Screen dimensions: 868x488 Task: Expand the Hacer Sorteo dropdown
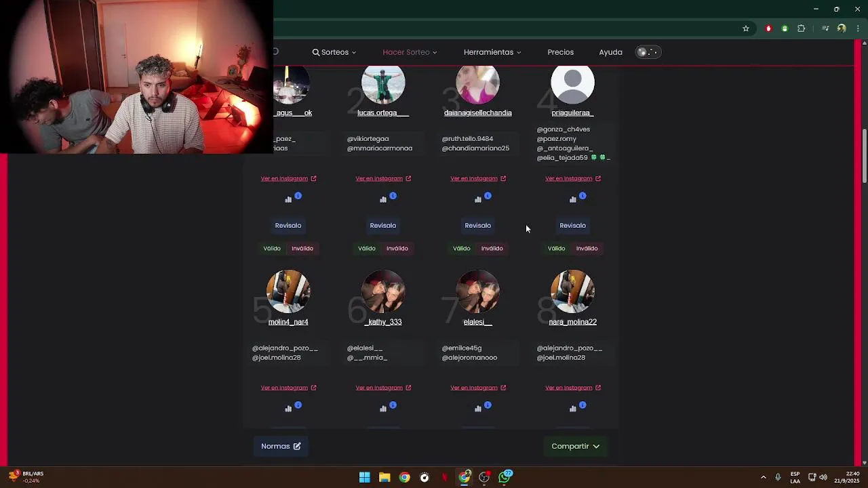(x=410, y=52)
